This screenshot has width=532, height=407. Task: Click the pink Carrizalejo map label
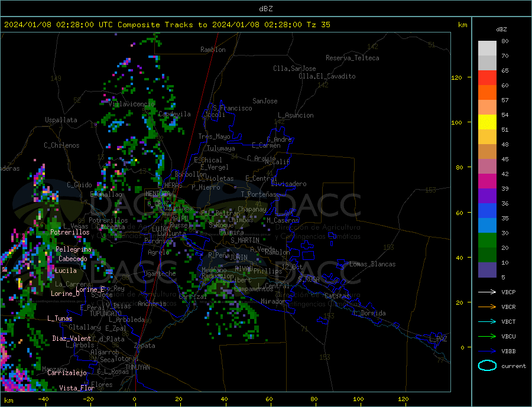[67, 373]
